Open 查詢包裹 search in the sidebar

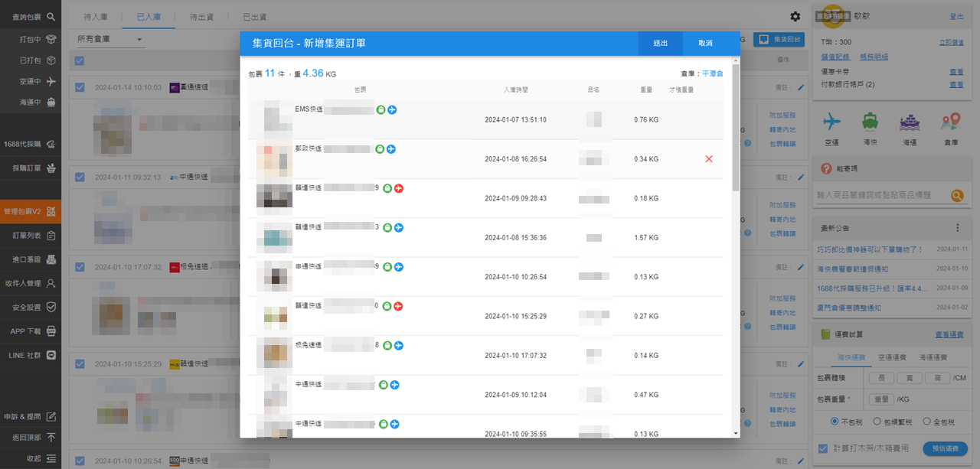31,16
